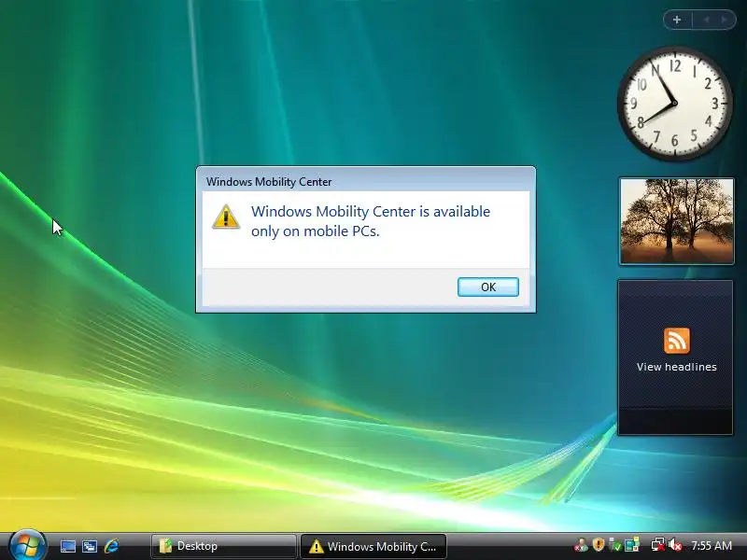Click the Windows Mobility Center dialog title bar

(366, 181)
